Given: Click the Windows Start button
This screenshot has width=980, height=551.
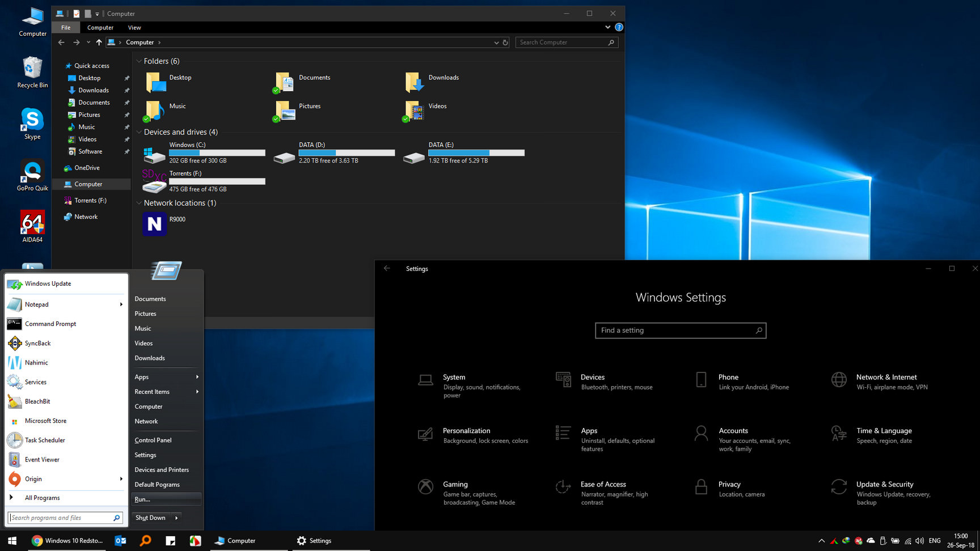Looking at the screenshot, I should click(x=12, y=540).
